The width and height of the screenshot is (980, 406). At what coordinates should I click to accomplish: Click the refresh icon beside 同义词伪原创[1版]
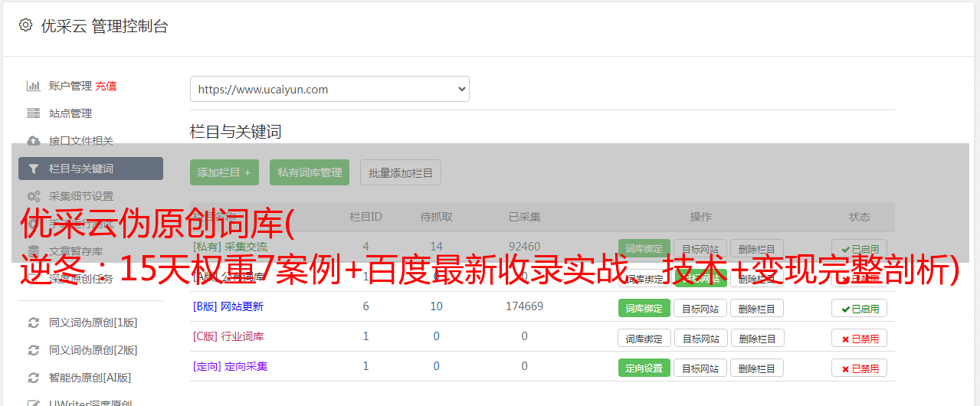34,323
